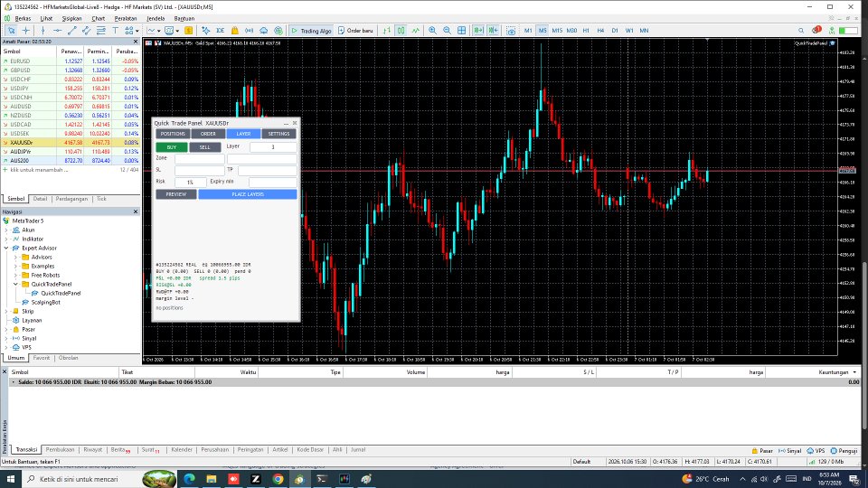
Task: Open the Market shopping bag icon
Action: tap(235, 31)
